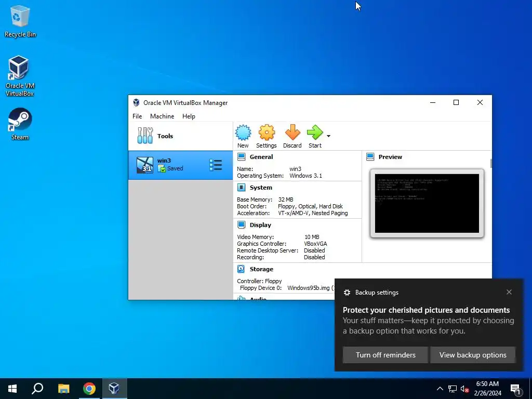Click the Storage section disk icon
This screenshot has height=399, width=532.
coord(241,269)
